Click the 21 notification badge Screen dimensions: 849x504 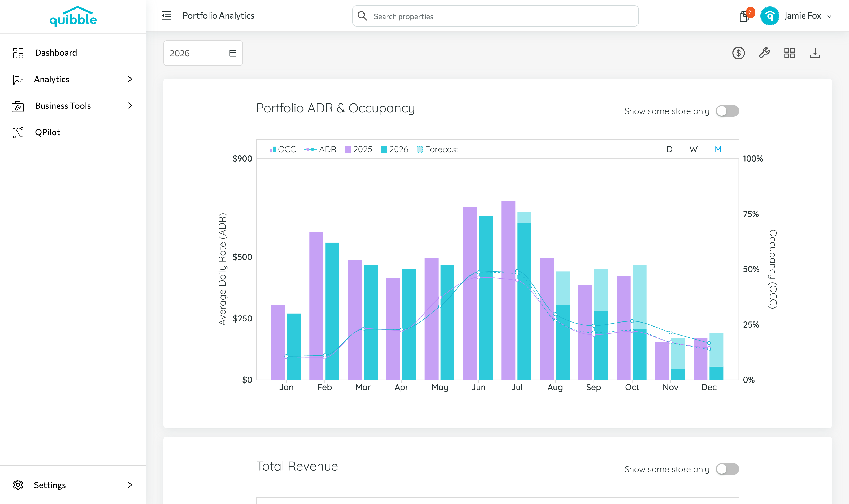tap(750, 12)
